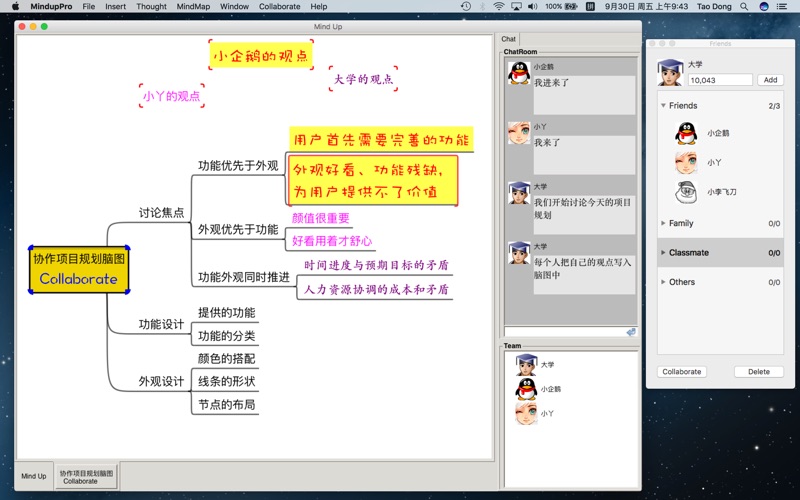The width and height of the screenshot is (800, 500).
Task: Click the 小丫 avatar in ChatRoom message
Action: [519, 133]
